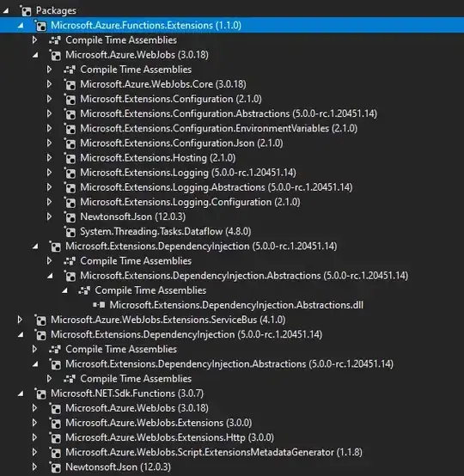Click the Microsoft.Extensions.Logging (5.0.0-rc.1.20451.14) package icon

pos(70,173)
